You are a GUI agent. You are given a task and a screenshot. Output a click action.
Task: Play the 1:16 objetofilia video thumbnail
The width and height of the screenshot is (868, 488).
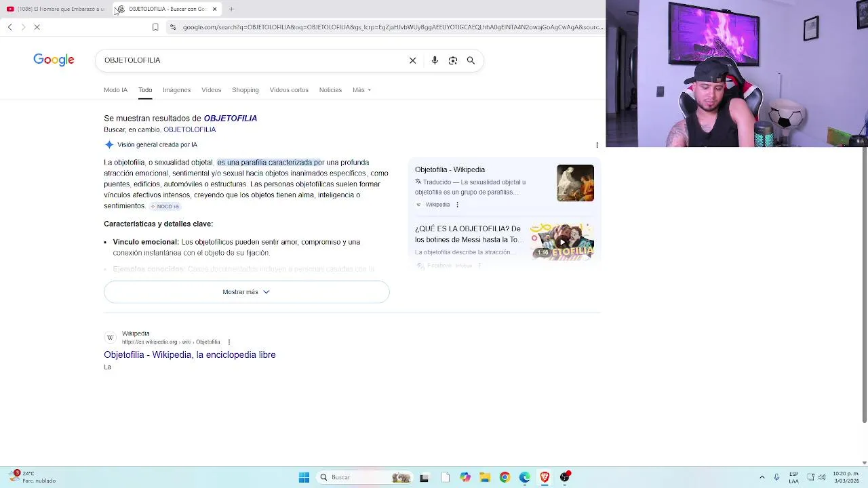coord(562,242)
